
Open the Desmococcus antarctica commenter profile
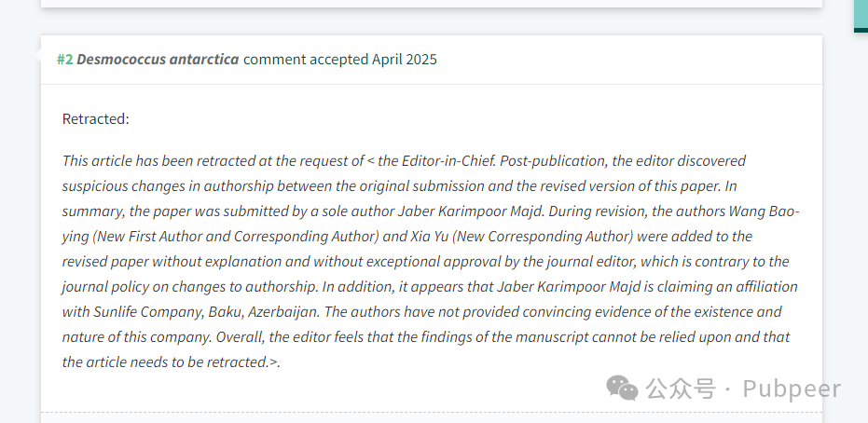[x=158, y=60]
